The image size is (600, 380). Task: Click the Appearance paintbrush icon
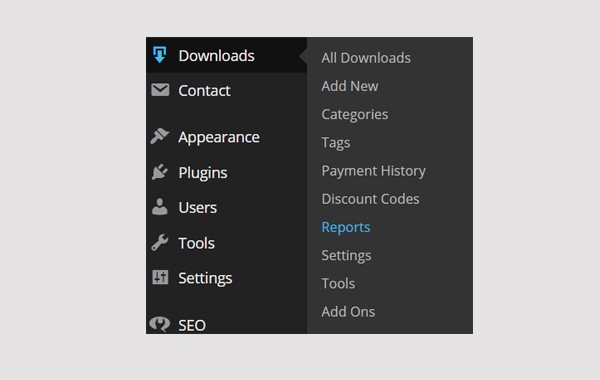tap(160, 136)
